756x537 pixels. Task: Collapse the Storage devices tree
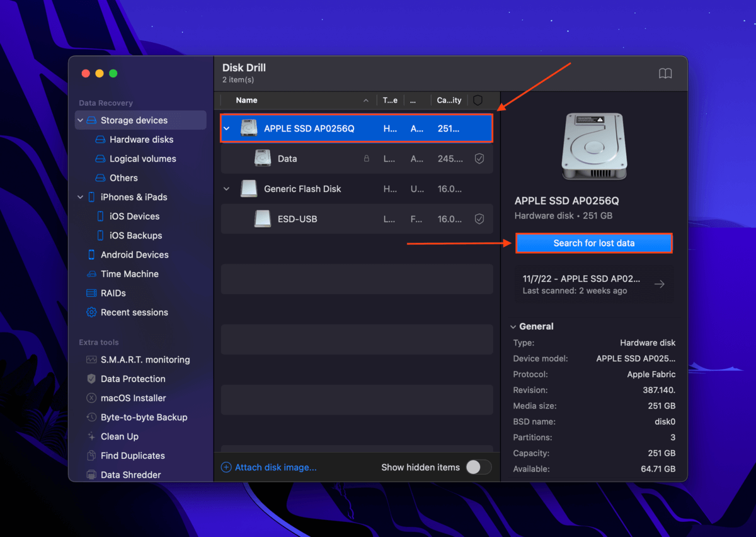[x=80, y=120]
